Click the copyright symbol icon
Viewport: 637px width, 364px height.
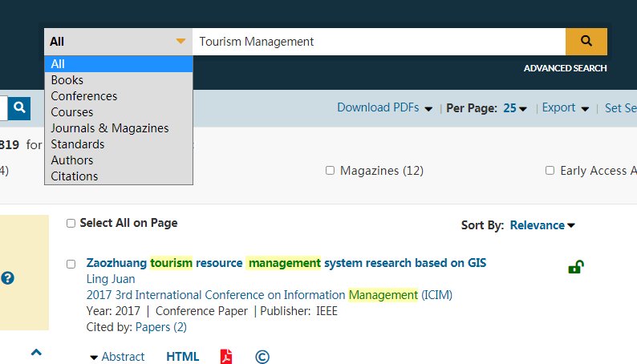pos(262,357)
